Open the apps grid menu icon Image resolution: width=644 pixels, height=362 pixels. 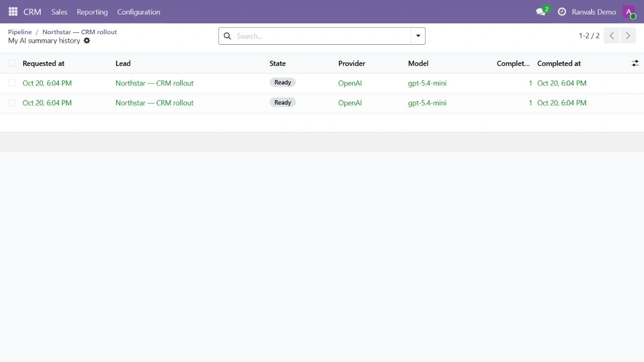[x=13, y=12]
